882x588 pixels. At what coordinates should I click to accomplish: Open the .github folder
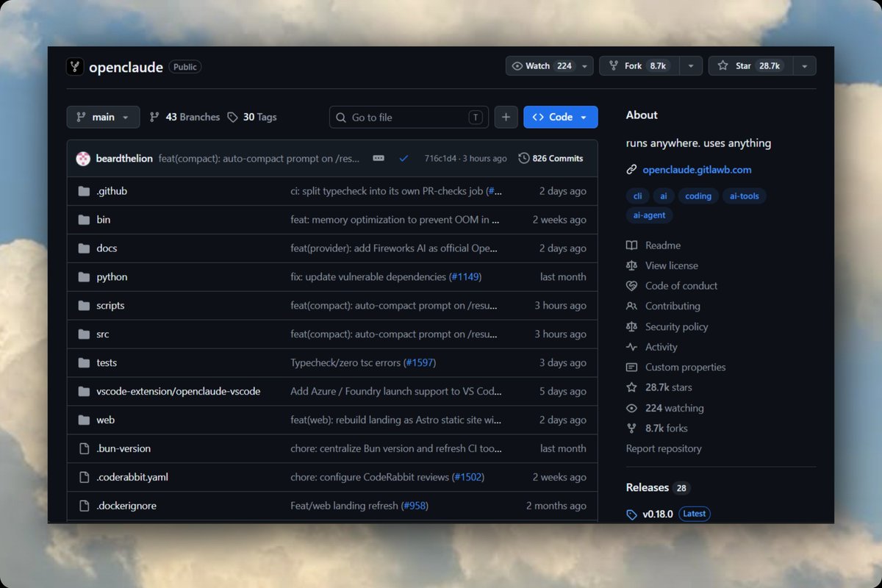(112, 191)
